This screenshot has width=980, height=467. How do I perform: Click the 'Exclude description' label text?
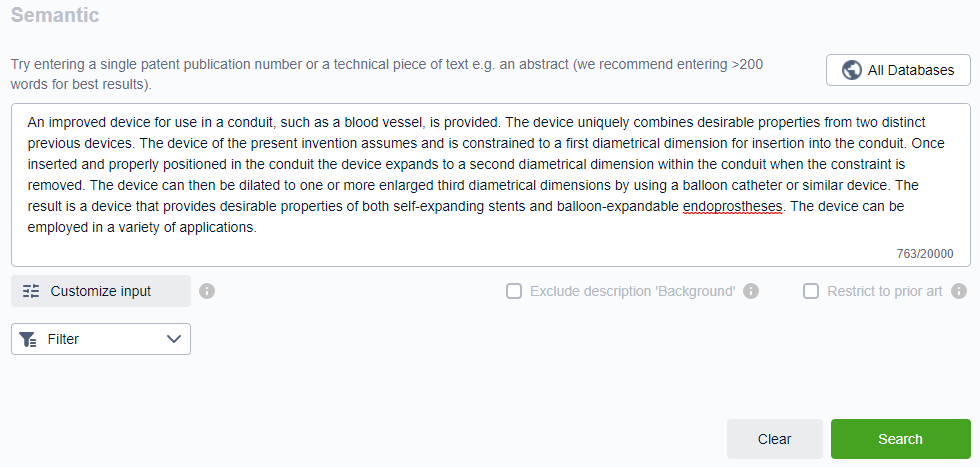coord(632,291)
